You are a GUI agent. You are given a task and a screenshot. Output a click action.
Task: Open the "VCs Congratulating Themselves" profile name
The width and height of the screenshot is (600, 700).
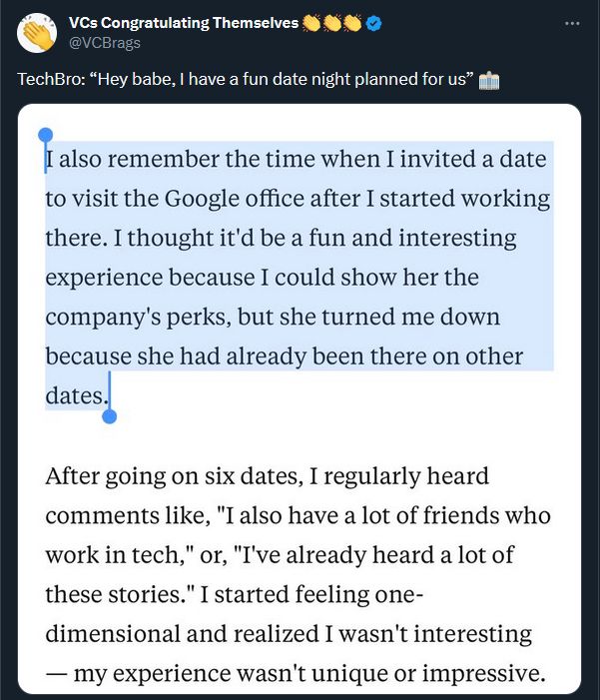coord(184,23)
